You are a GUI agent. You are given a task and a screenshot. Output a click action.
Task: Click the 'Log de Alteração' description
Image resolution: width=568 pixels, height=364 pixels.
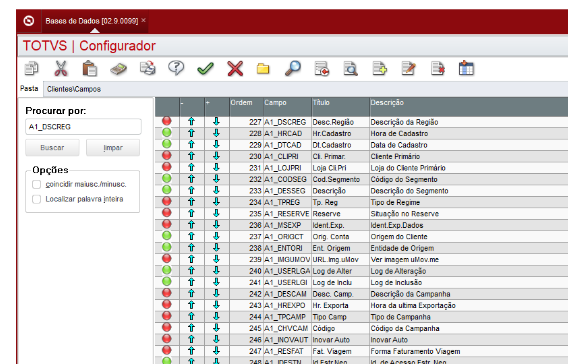coord(398,271)
